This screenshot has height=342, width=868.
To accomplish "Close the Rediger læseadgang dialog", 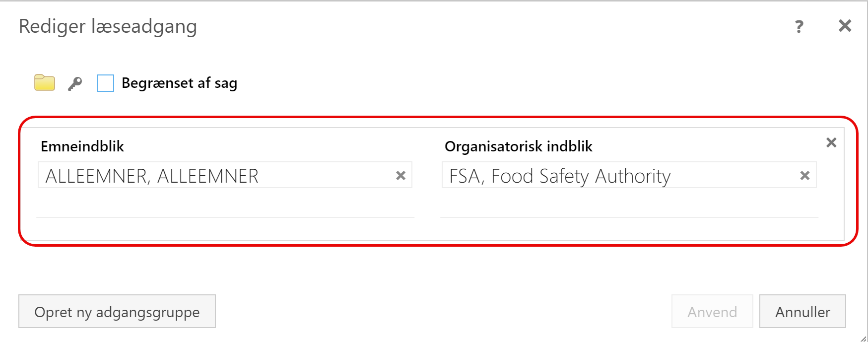I will (x=845, y=26).
